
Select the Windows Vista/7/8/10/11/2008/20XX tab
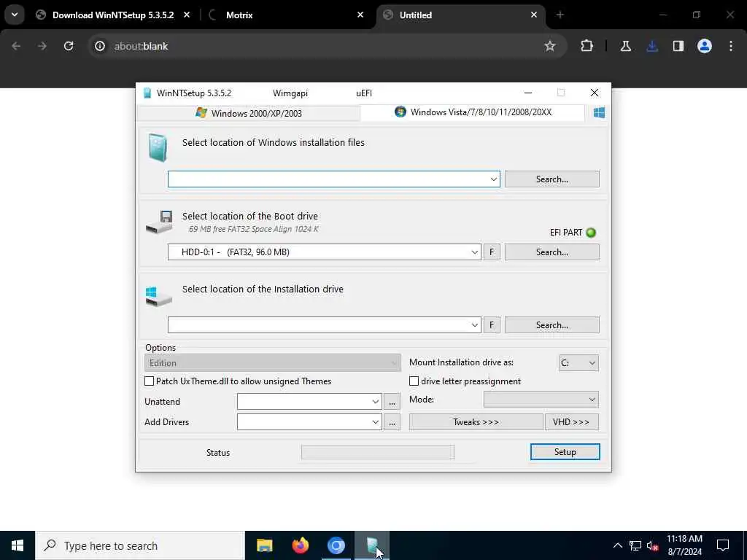click(473, 112)
